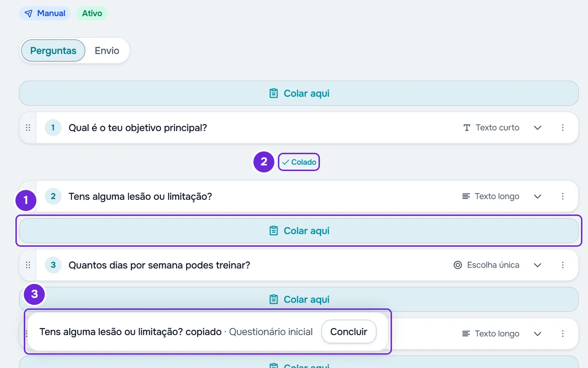The width and height of the screenshot is (588, 368).
Task: Paste below question 3 with Colar aqui
Action: point(299,299)
